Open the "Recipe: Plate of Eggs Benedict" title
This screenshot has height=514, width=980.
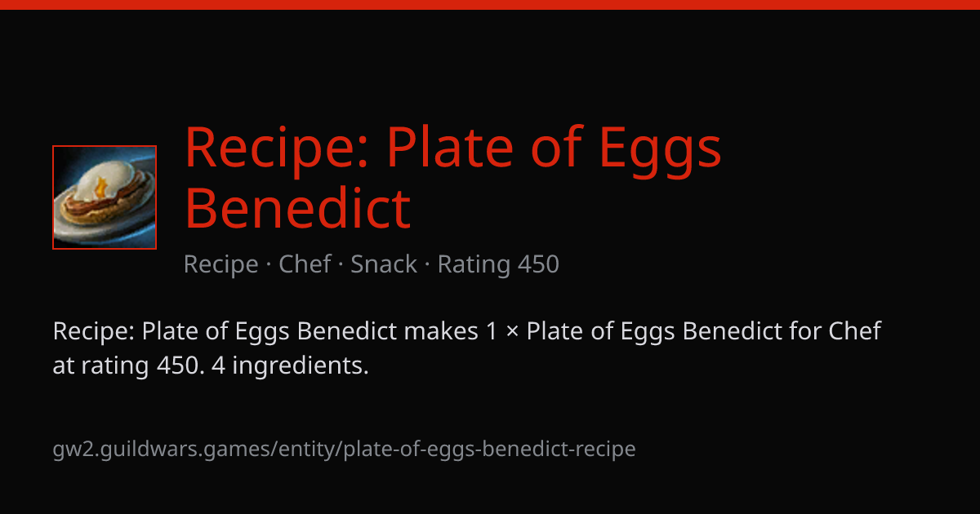click(453, 178)
